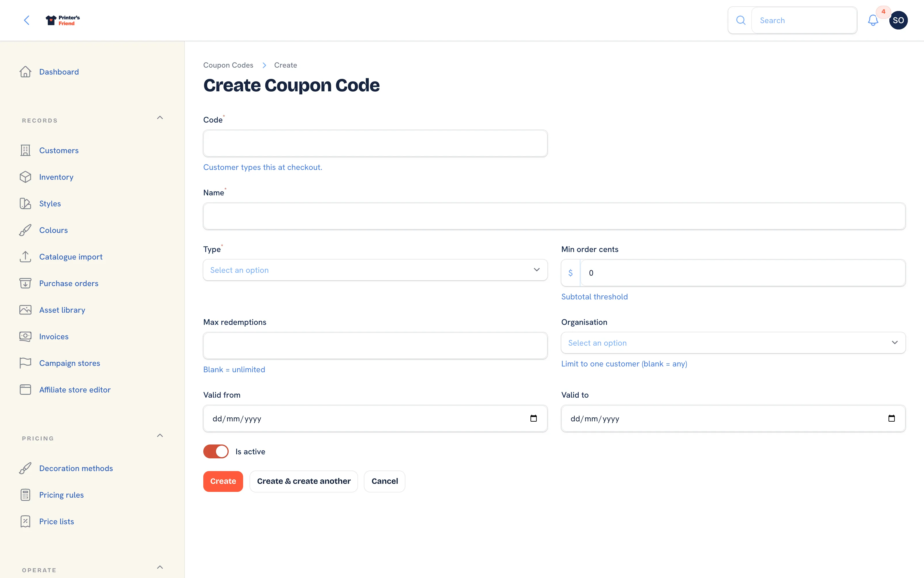The image size is (924, 578).
Task: Open the Type dropdown
Action: click(x=375, y=270)
